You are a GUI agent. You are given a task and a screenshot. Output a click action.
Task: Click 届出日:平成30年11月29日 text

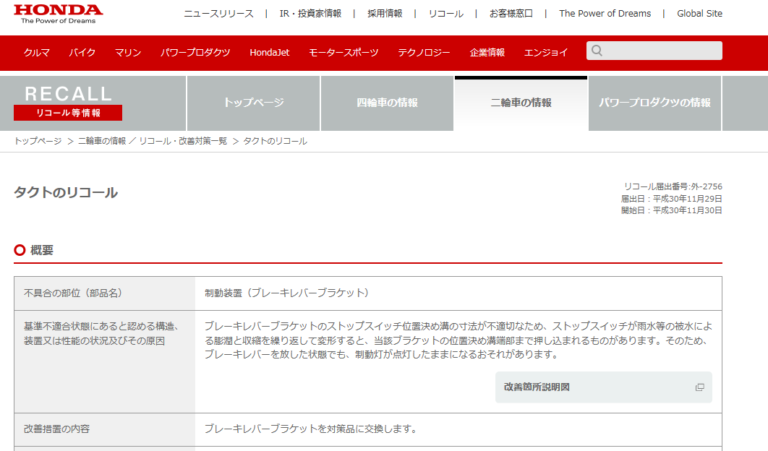click(x=672, y=199)
